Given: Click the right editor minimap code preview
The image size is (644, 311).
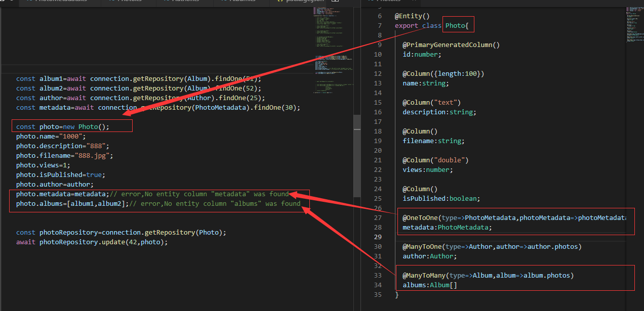Looking at the screenshot, I should coord(634,24).
